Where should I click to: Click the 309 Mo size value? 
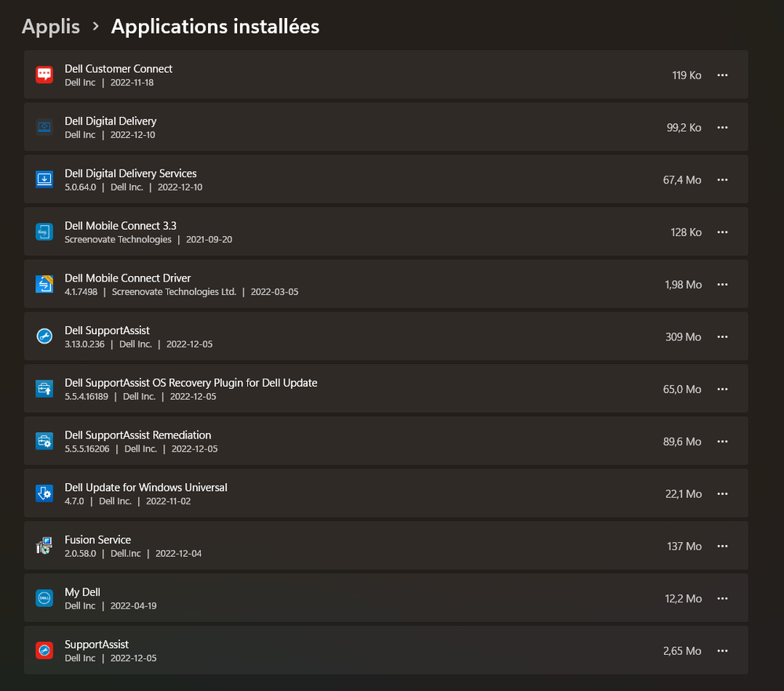click(x=683, y=336)
